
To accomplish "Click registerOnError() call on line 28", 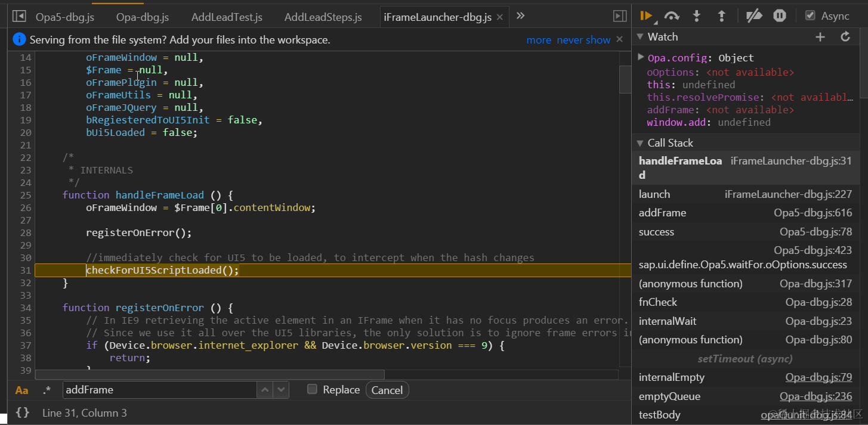I will pos(139,232).
